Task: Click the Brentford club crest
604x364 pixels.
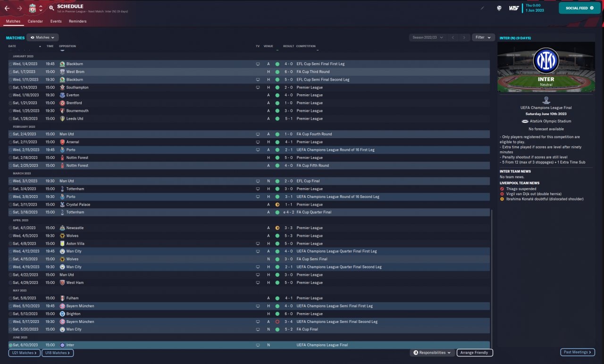Action: click(62, 103)
